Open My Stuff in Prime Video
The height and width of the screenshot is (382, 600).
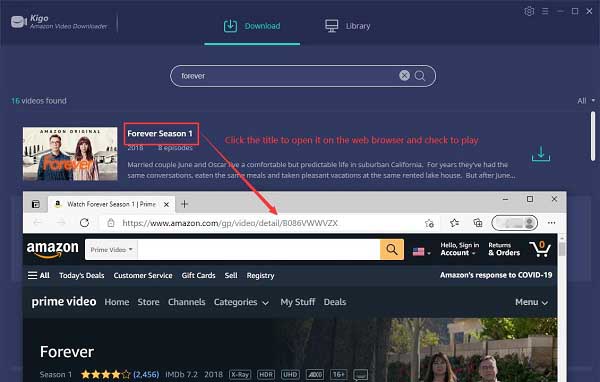[x=298, y=302]
